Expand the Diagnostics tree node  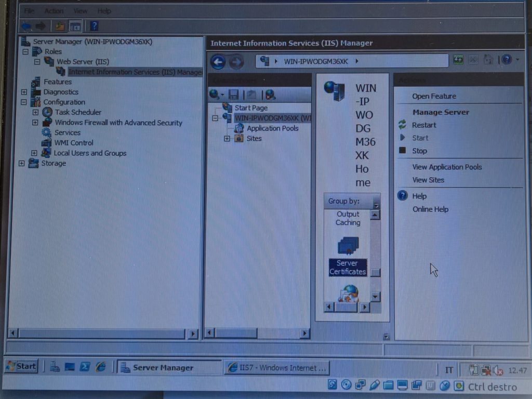coord(24,92)
